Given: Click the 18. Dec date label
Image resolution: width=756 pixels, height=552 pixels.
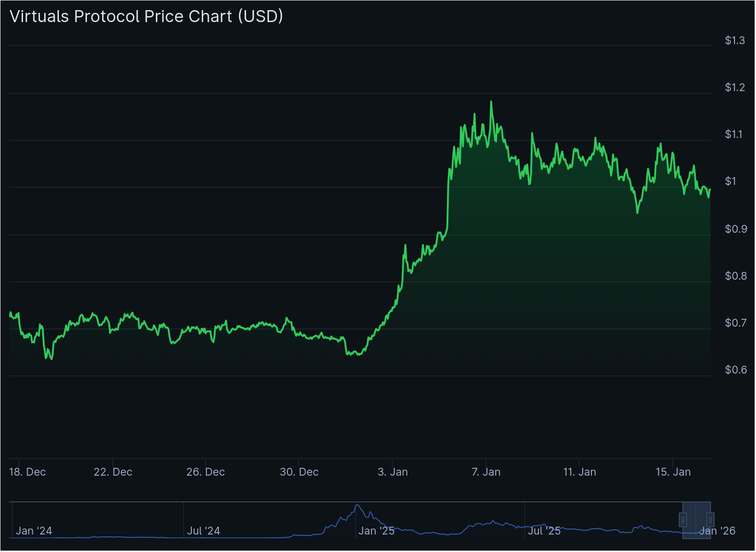Looking at the screenshot, I should (x=28, y=472).
